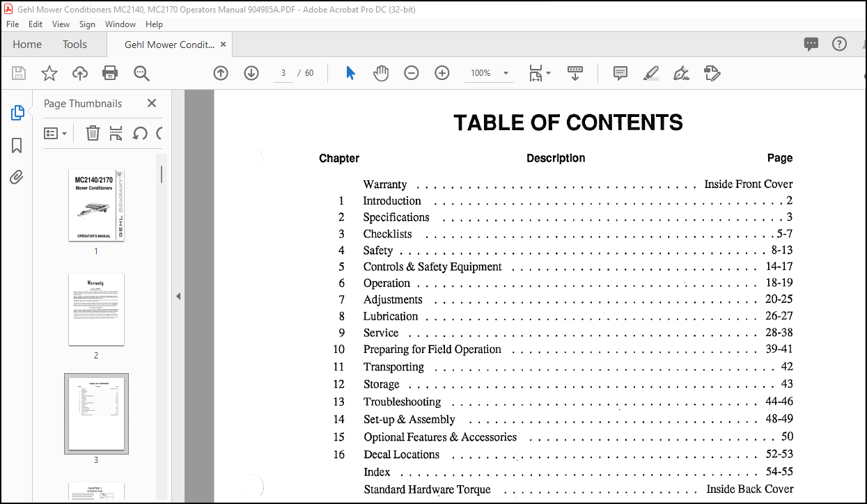Switch to the Home tab
The height and width of the screenshot is (504, 867).
27,44
